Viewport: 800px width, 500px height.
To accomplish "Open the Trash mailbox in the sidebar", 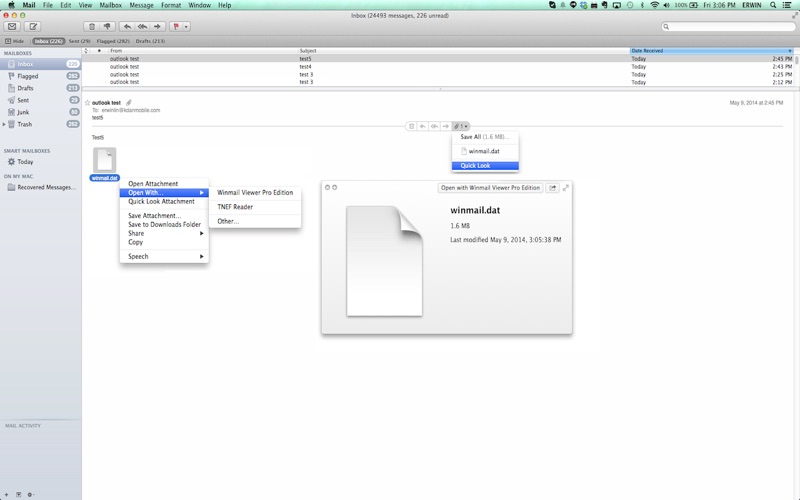I will point(40,124).
